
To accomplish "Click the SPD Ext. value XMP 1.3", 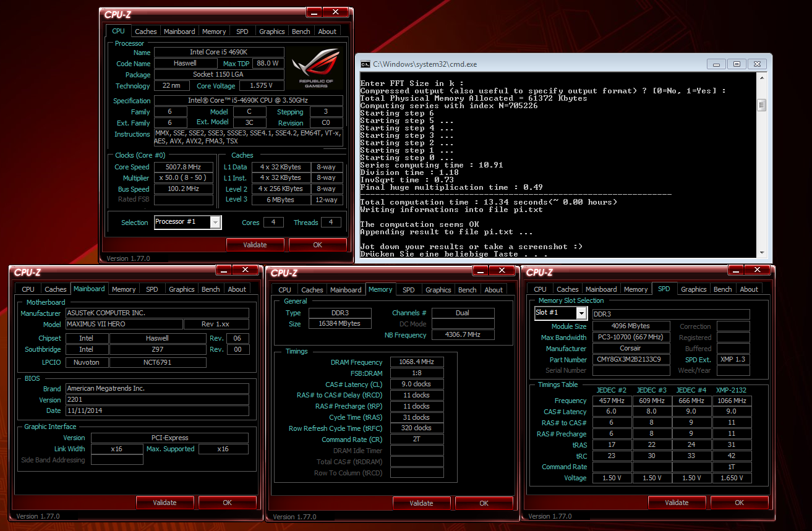I will pos(733,360).
